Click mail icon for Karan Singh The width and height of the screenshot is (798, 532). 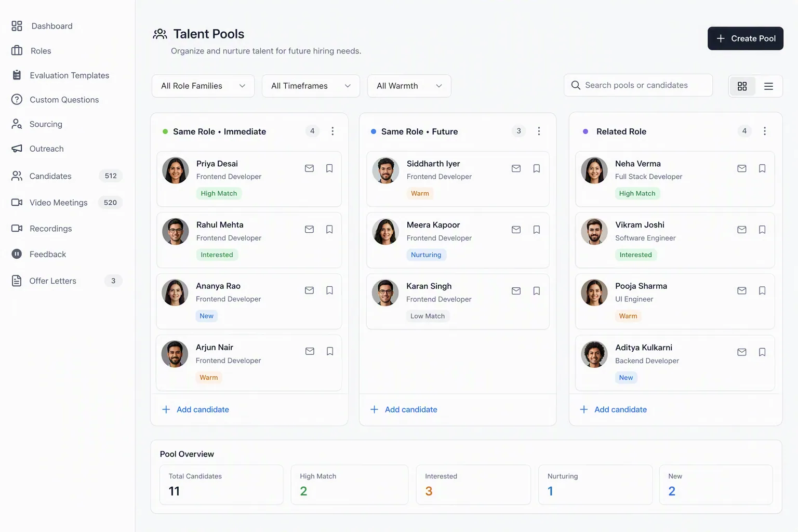516,291
